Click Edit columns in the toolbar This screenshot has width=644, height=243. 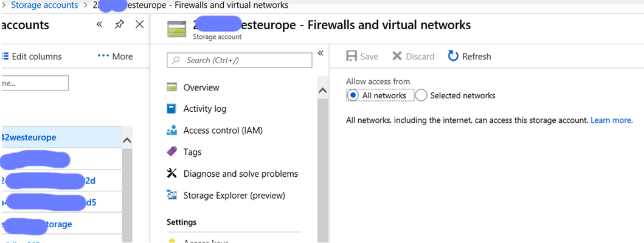[x=32, y=56]
